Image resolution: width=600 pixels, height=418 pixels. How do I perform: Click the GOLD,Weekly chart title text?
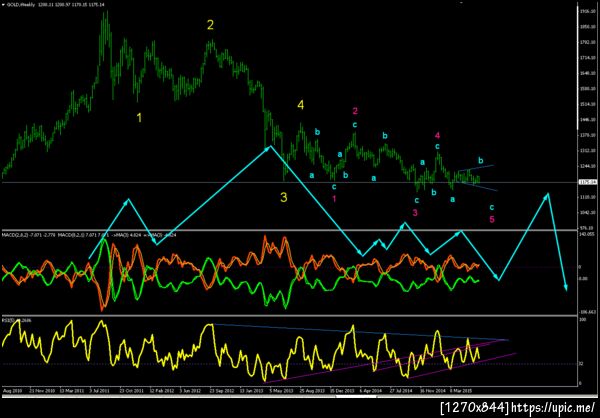pos(20,4)
